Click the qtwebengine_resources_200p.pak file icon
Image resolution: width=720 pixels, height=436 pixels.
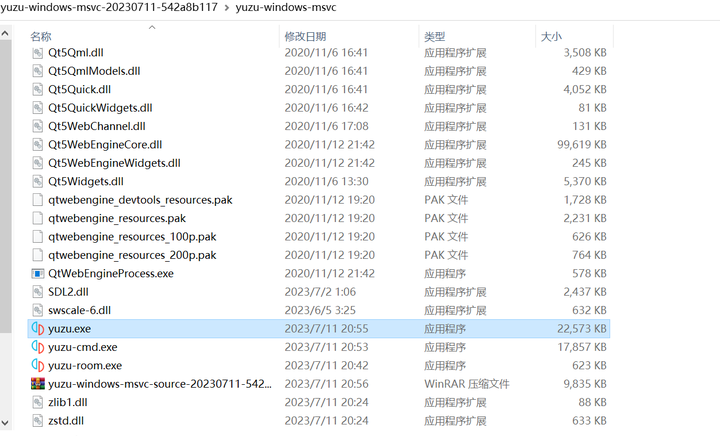pos(38,255)
